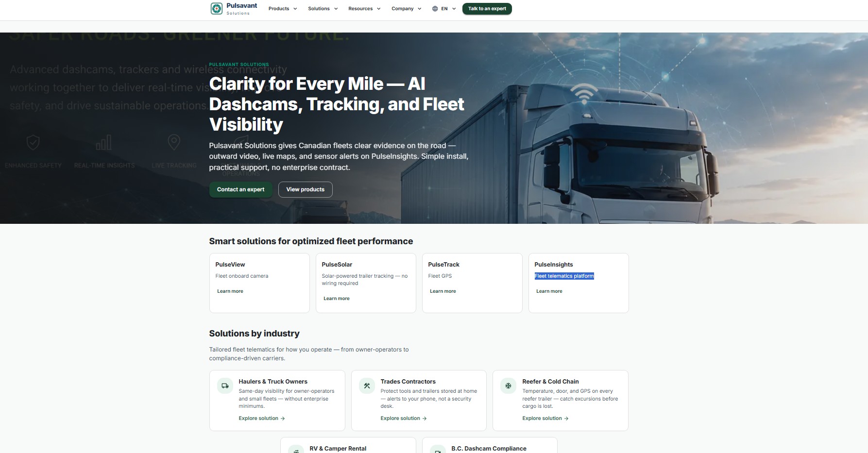
Task: Expand the Products menu chevron
Action: [295, 9]
